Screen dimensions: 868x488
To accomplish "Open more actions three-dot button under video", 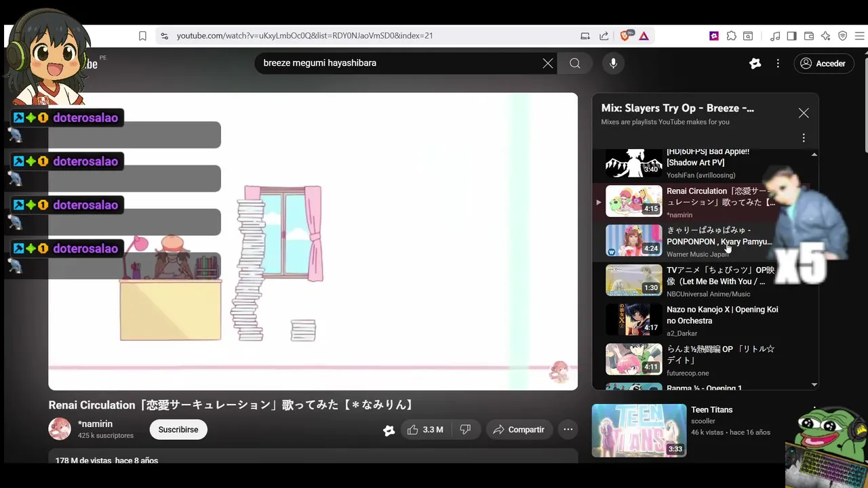I will pyautogui.click(x=568, y=430).
